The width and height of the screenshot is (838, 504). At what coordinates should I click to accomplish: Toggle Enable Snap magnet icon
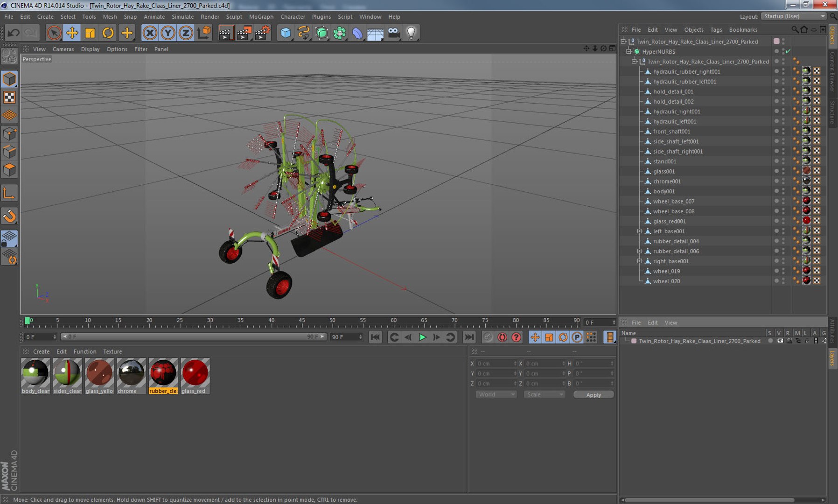click(9, 216)
